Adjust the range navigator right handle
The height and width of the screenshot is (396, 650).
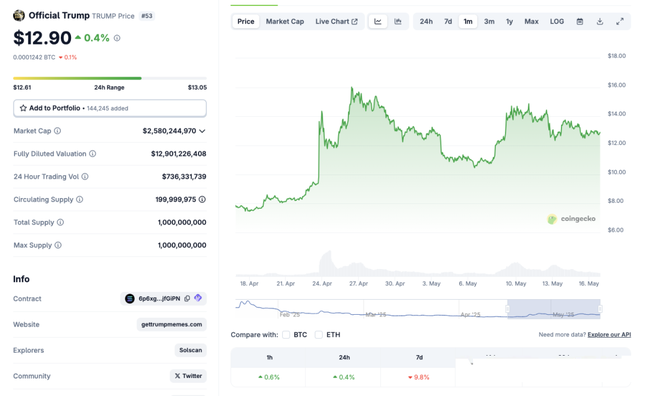(x=600, y=309)
